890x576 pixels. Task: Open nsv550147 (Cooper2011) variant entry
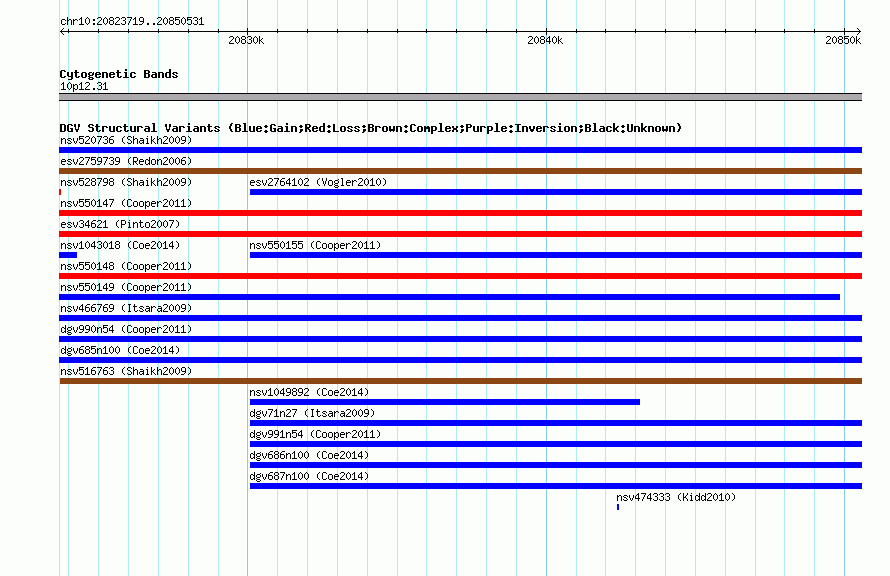126,203
